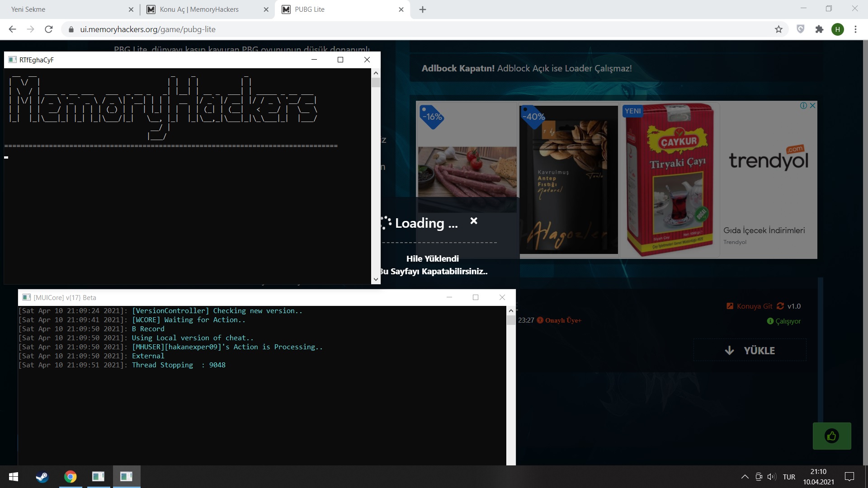Click the Çalışıyor status label

click(x=784, y=321)
